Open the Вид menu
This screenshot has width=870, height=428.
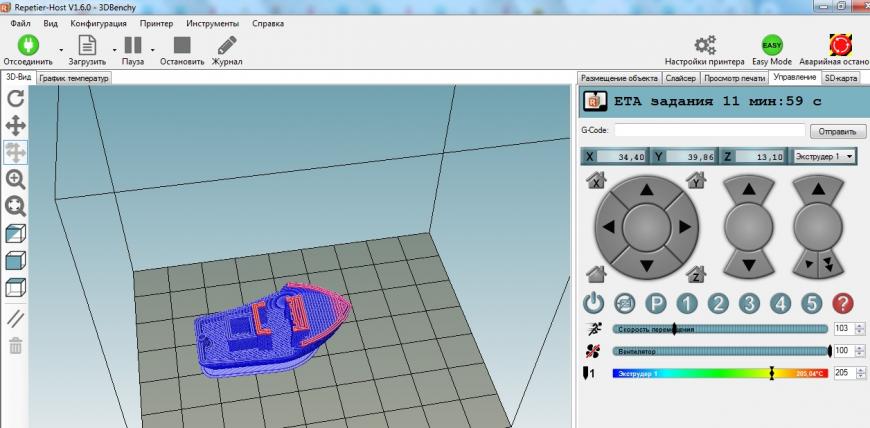pyautogui.click(x=50, y=23)
